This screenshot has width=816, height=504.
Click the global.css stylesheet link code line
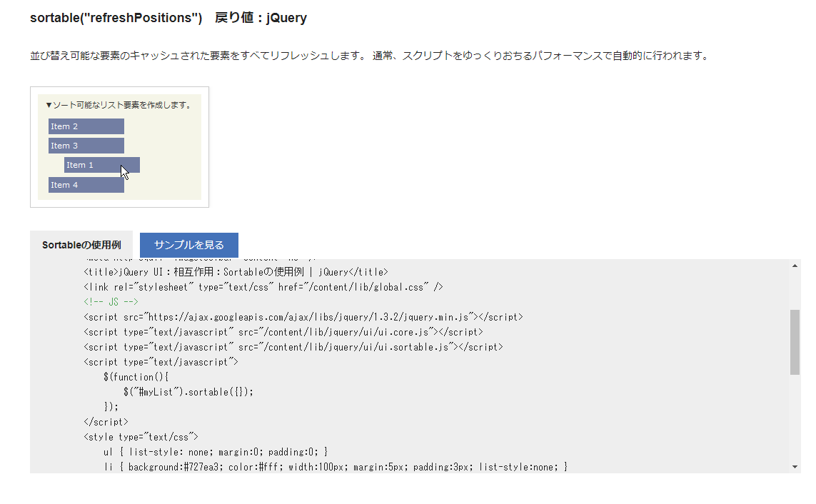point(263,287)
